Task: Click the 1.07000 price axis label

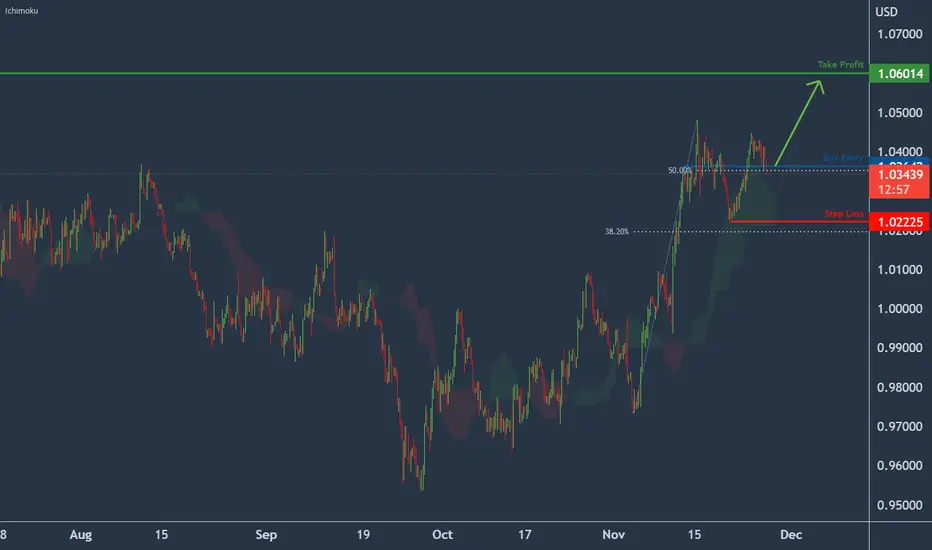Action: point(900,34)
